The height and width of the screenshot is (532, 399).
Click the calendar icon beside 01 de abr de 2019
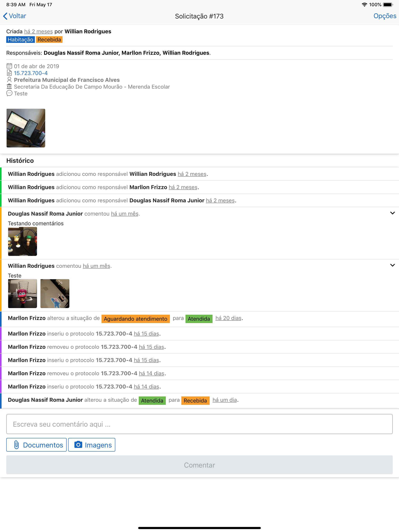(9, 66)
